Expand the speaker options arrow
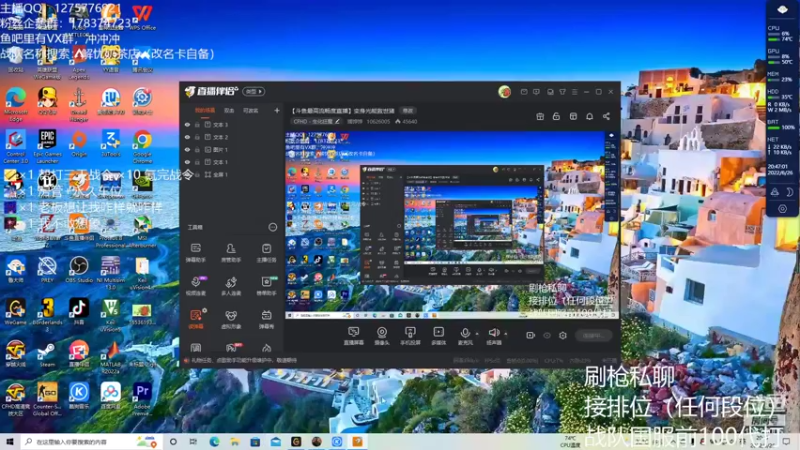This screenshot has height=450, width=800. 506,334
